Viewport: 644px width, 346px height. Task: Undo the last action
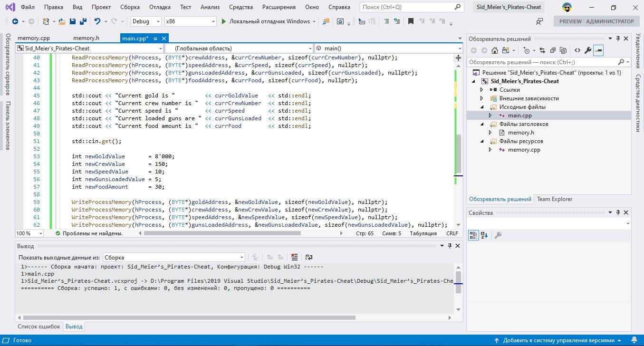(97, 21)
